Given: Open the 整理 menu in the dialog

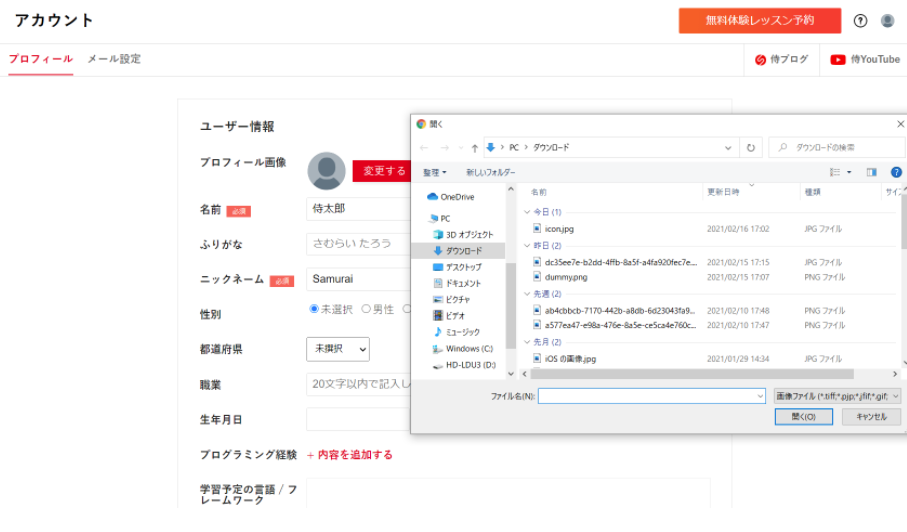Looking at the screenshot, I should click(x=434, y=173).
